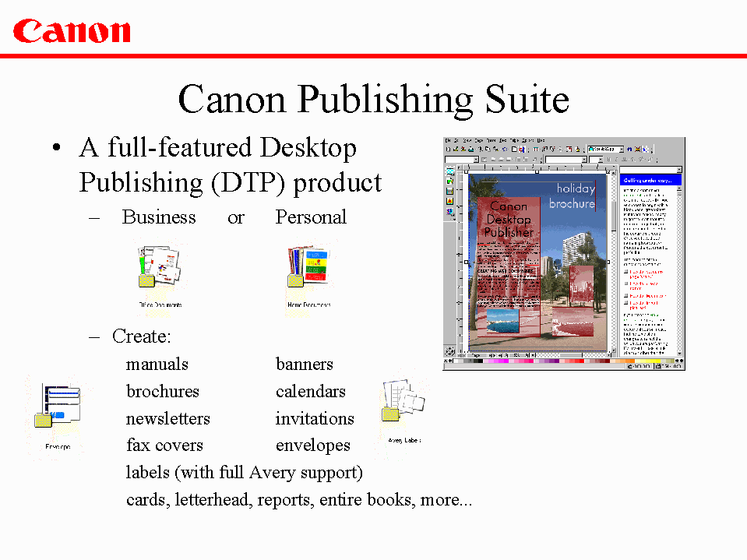Open the Home Documents folder icon

click(308, 269)
